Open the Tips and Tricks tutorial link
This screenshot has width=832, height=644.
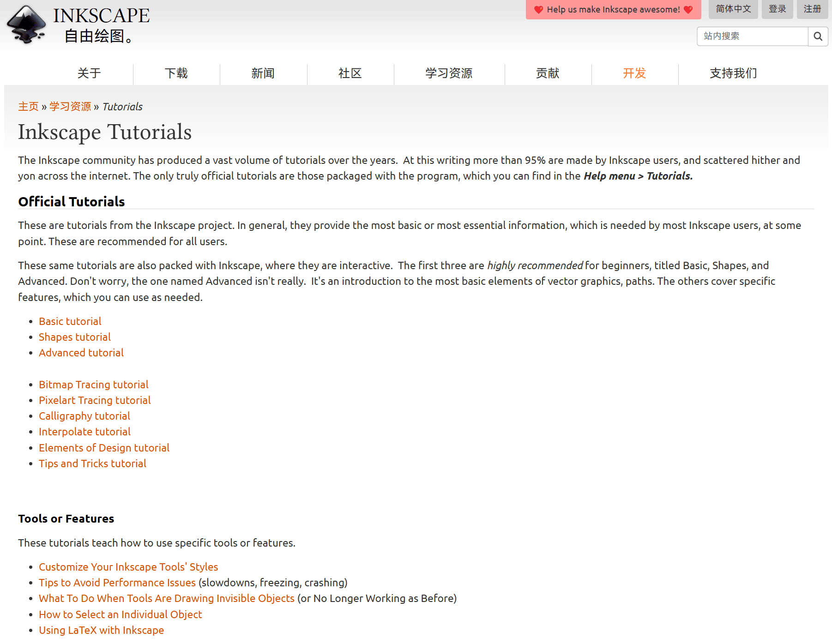[x=92, y=463]
